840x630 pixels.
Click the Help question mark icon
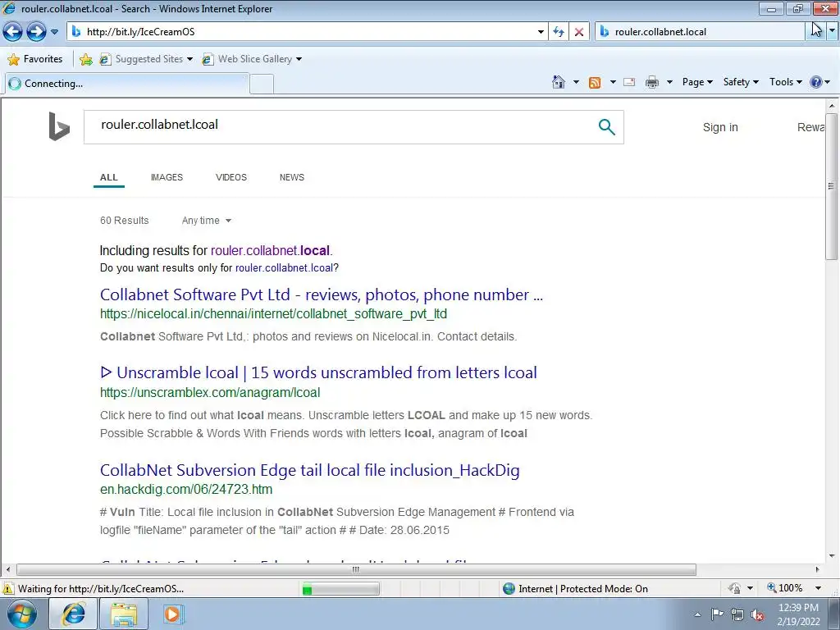coord(816,82)
